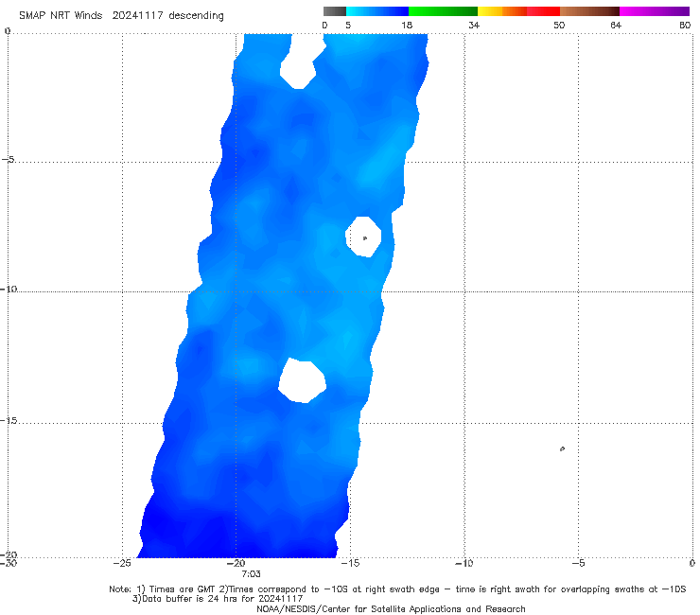
Task: Click the '80' label under the color scale
Action: (x=685, y=25)
